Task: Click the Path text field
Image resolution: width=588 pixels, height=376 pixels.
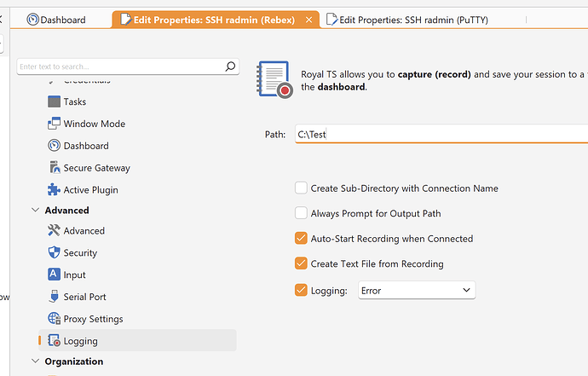Action: click(x=441, y=135)
